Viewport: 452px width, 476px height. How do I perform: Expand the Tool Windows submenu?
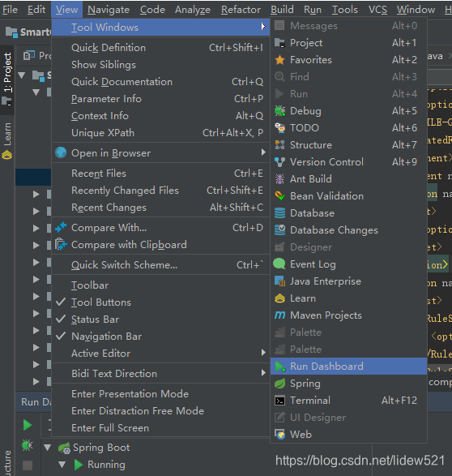(160, 28)
